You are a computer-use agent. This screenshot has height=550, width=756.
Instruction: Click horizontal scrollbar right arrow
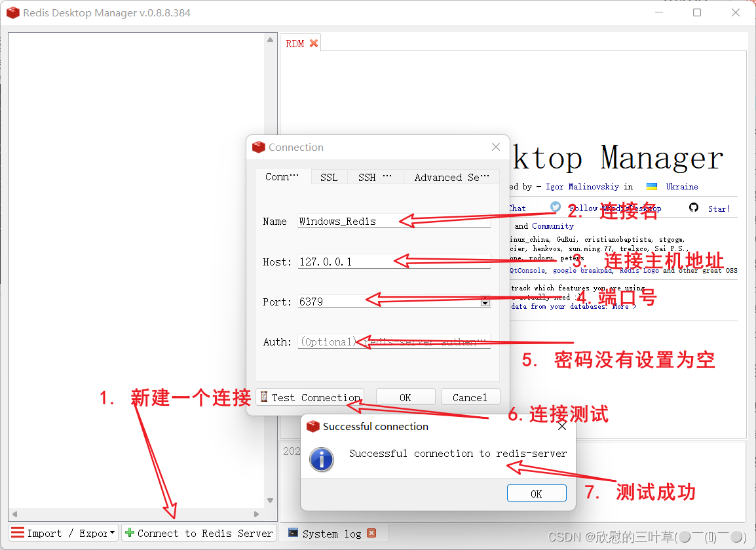257,514
